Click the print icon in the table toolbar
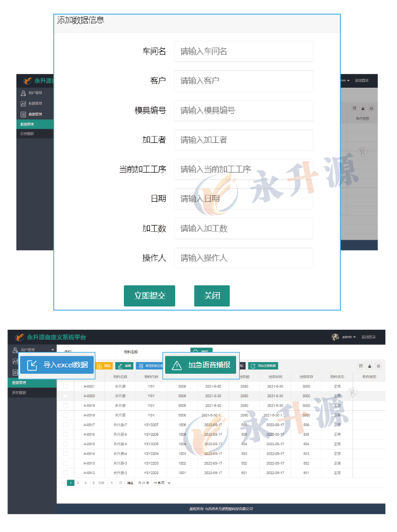Image resolution: width=397 pixels, height=532 pixels. tap(378, 366)
